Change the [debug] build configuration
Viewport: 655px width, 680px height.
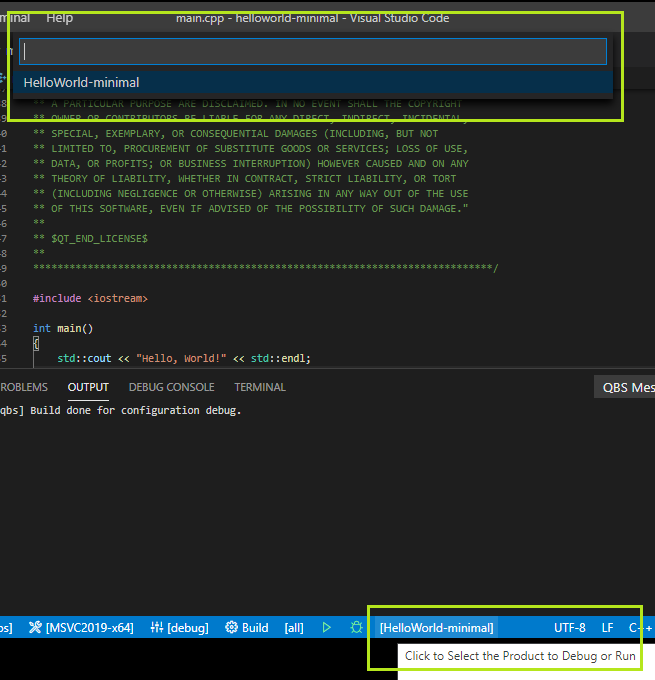pyautogui.click(x=179, y=627)
